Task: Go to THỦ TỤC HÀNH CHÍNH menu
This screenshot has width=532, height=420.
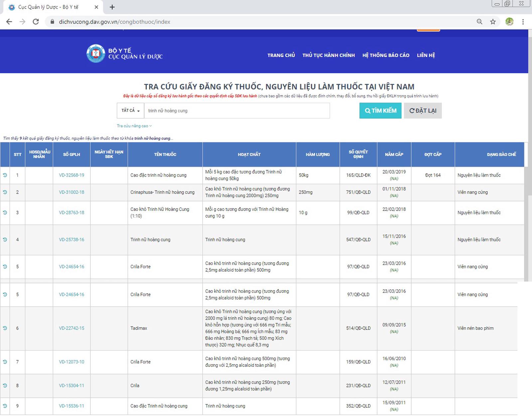Action: pyautogui.click(x=329, y=55)
